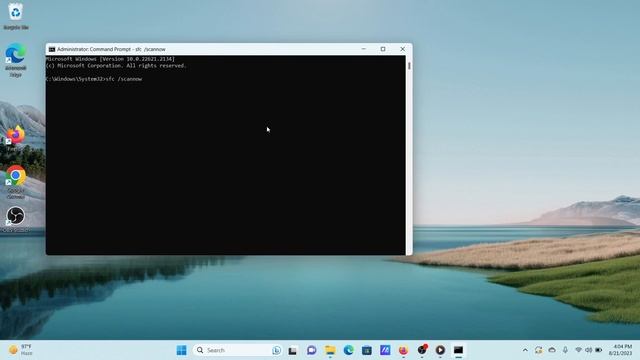Click the Microsoft Windows version line
The width and height of the screenshot is (640, 360).
click(x=111, y=59)
